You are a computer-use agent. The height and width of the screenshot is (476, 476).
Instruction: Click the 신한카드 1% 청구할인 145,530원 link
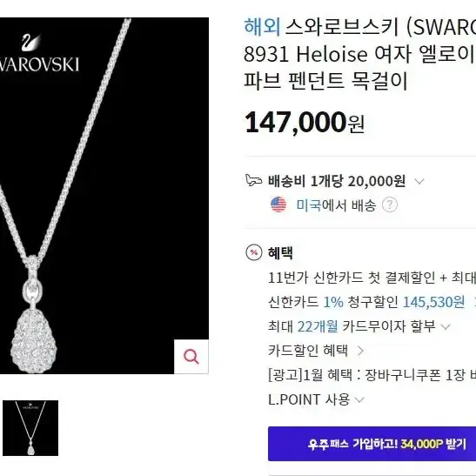pyautogui.click(x=366, y=302)
